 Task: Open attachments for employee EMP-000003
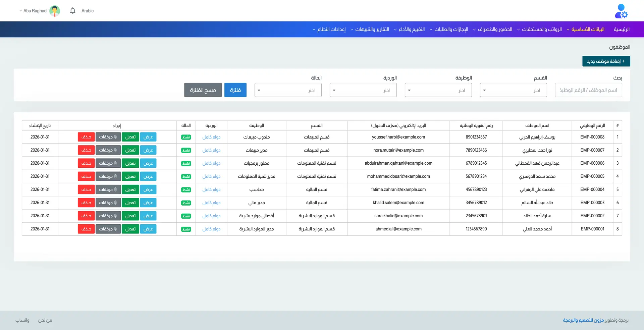coord(108,203)
